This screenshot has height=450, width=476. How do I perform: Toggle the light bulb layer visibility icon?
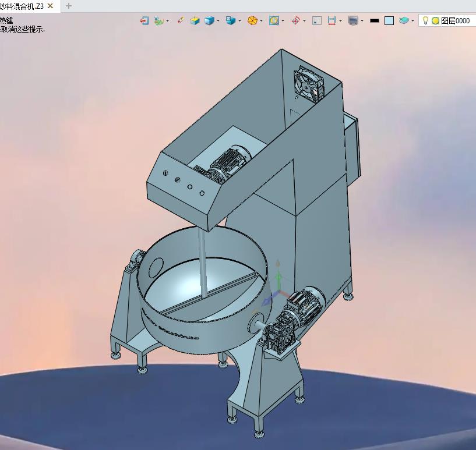point(426,20)
